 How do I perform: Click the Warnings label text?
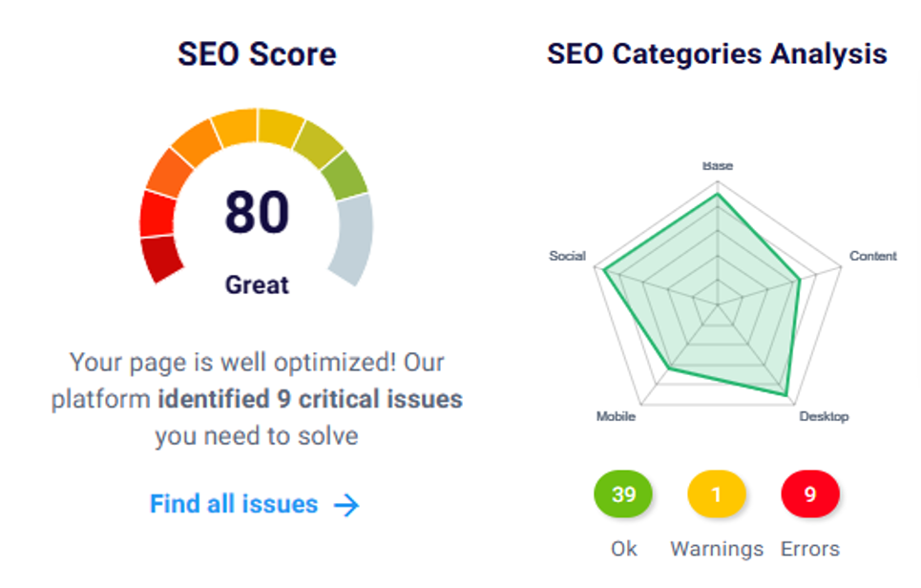pyautogui.click(x=717, y=549)
